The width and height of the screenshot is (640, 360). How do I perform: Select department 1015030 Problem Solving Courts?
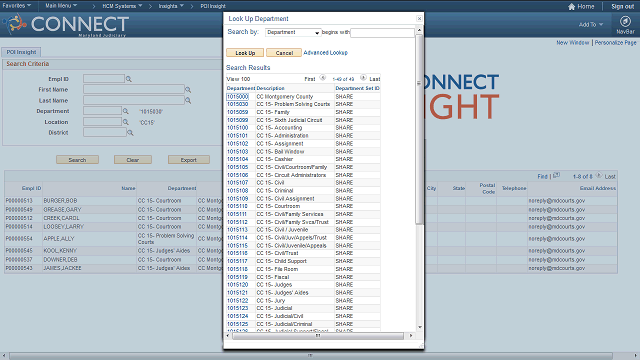click(x=238, y=104)
